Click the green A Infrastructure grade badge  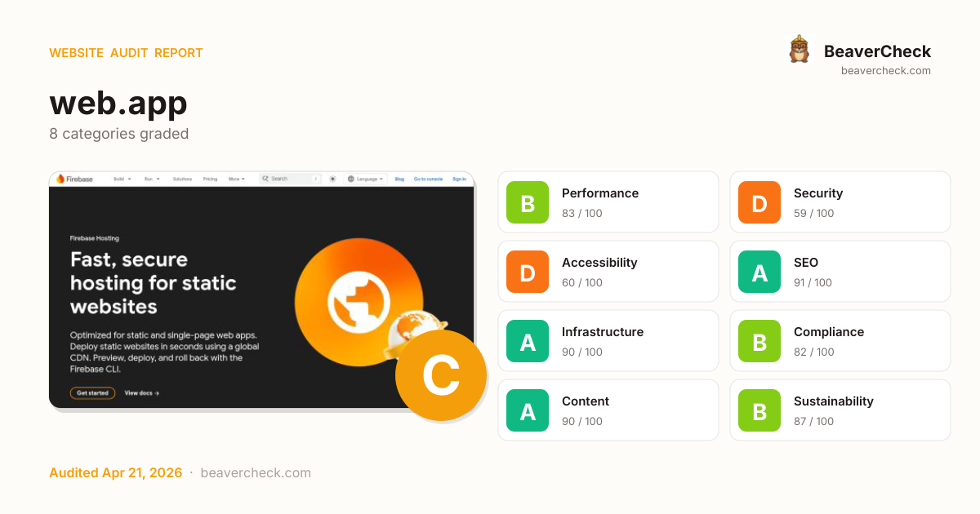click(528, 341)
